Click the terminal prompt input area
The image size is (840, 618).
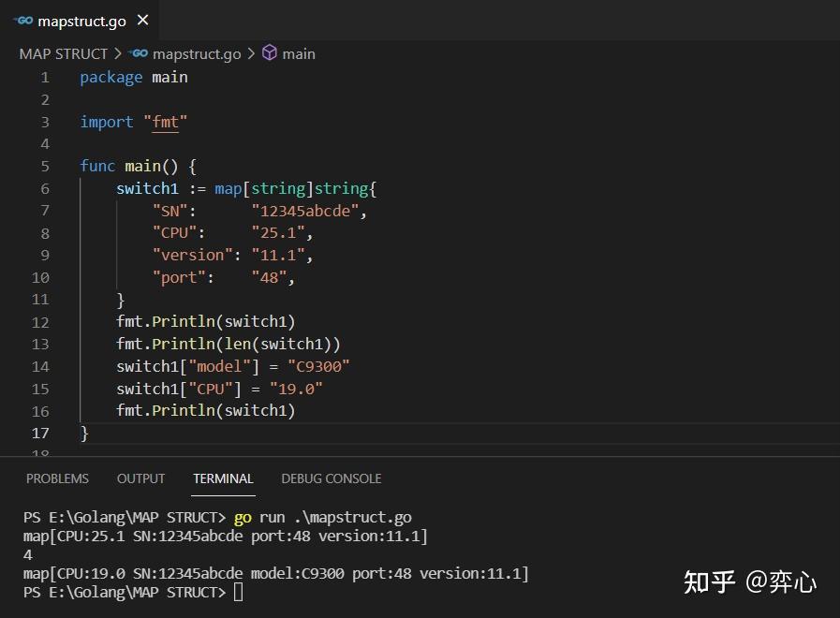click(x=238, y=592)
